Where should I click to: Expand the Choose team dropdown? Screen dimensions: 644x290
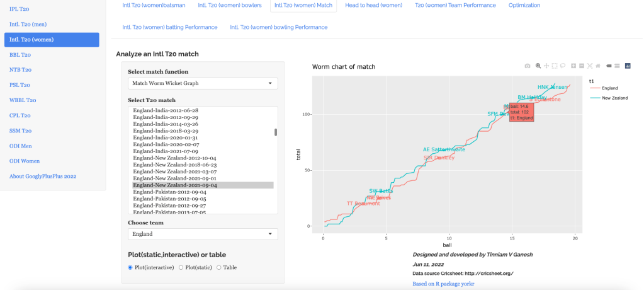[x=203, y=234]
